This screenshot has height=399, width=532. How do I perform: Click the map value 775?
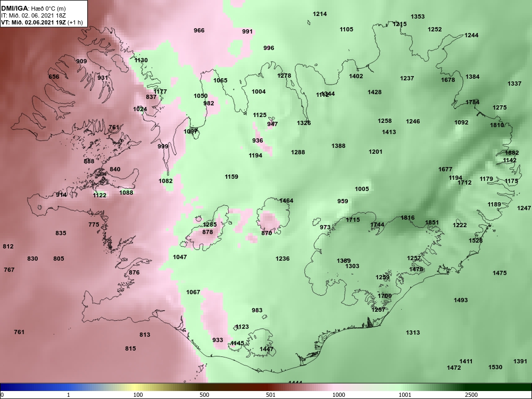94,225
